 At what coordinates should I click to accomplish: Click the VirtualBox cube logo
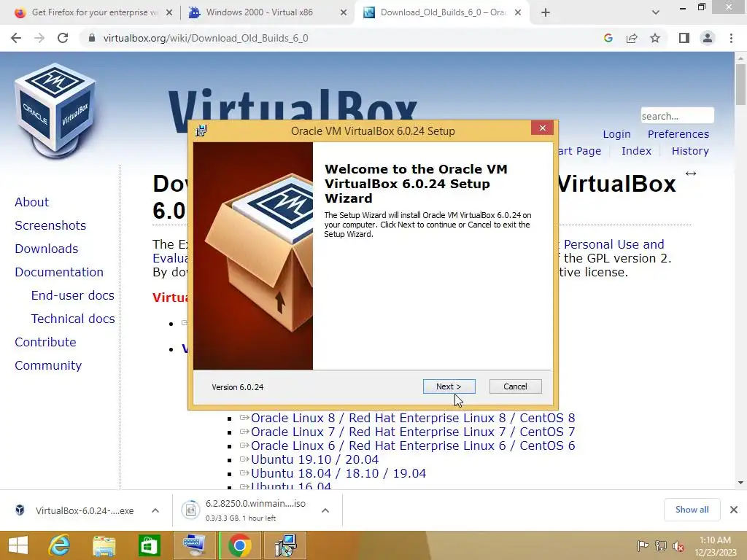tap(55, 109)
